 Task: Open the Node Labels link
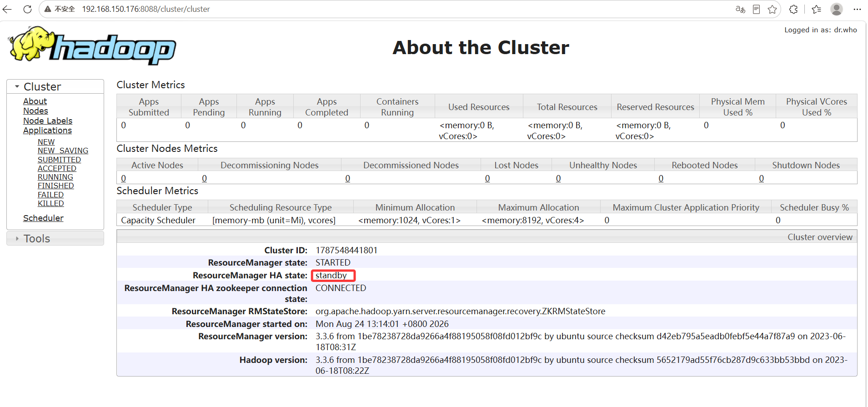[x=48, y=121]
